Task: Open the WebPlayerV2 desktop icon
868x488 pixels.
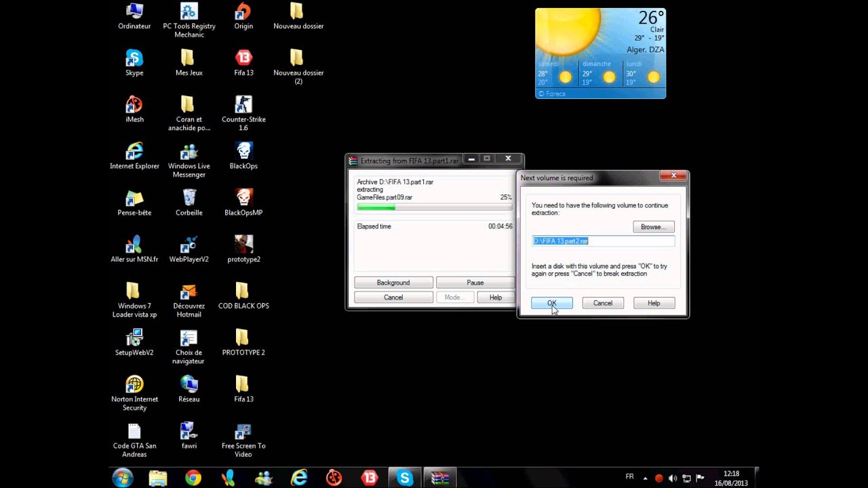Action: tap(189, 250)
